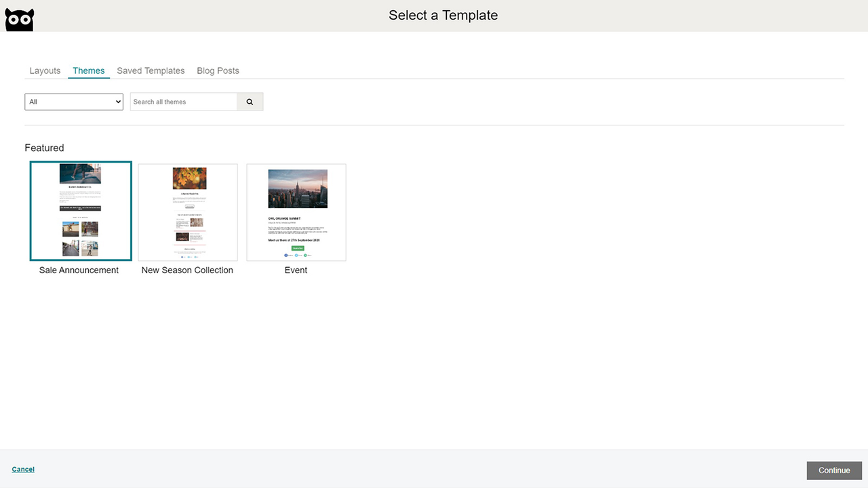
Task: Click the city skyline image in the Event preview
Action: point(296,188)
